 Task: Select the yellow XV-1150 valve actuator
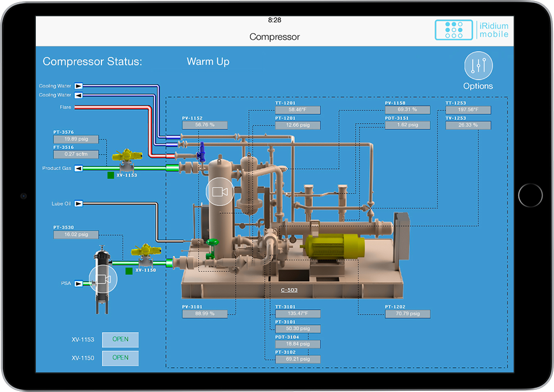146,250
